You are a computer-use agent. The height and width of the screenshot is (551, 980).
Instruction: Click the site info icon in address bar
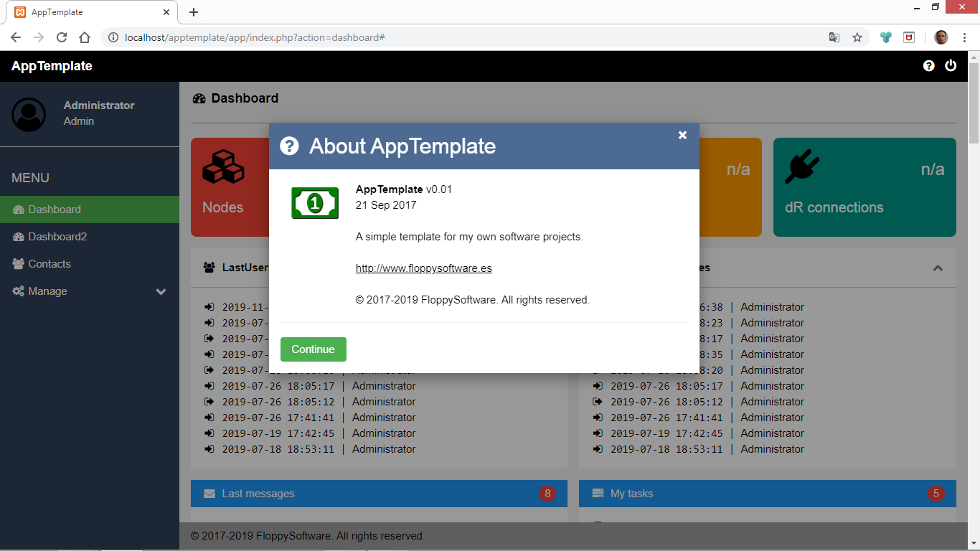[113, 37]
